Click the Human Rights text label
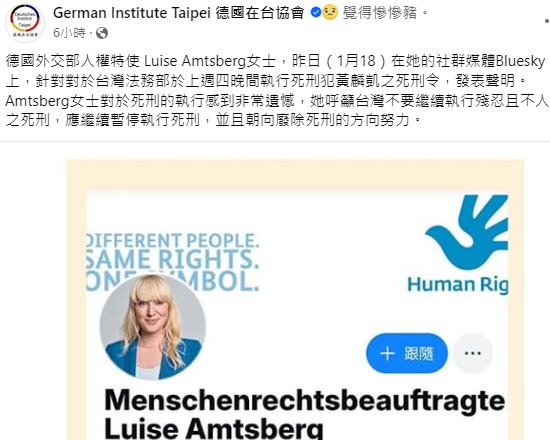 coord(457,284)
